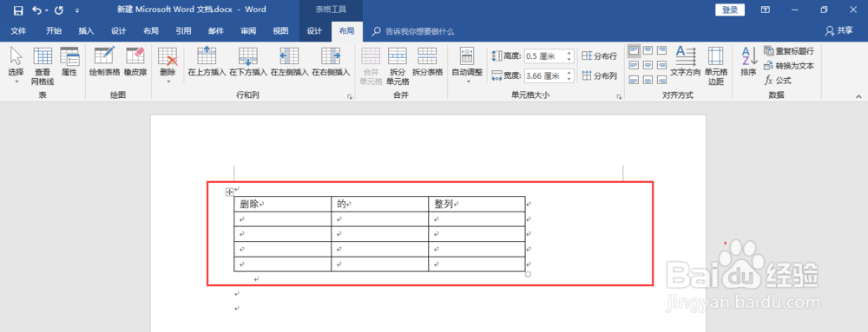Open the Cell Size (单元格大小) dialog launcher
This screenshot has width=868, height=332.
[x=619, y=97]
